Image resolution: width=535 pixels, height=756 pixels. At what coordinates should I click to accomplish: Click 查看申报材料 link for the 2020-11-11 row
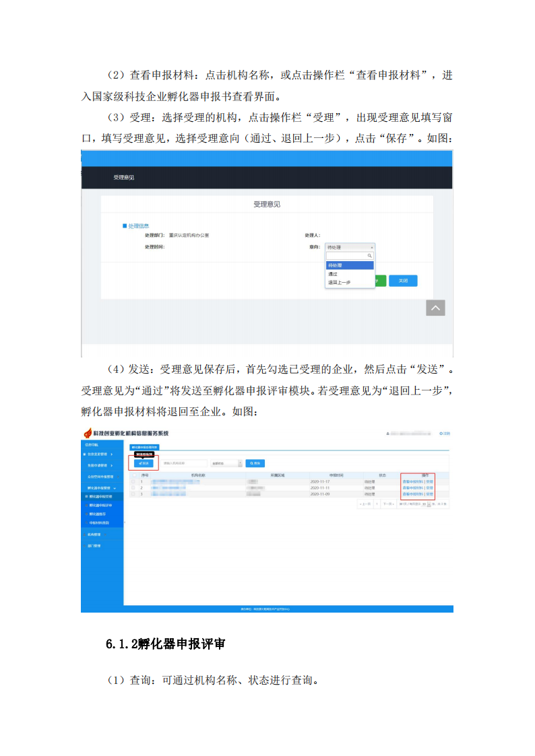point(413,488)
